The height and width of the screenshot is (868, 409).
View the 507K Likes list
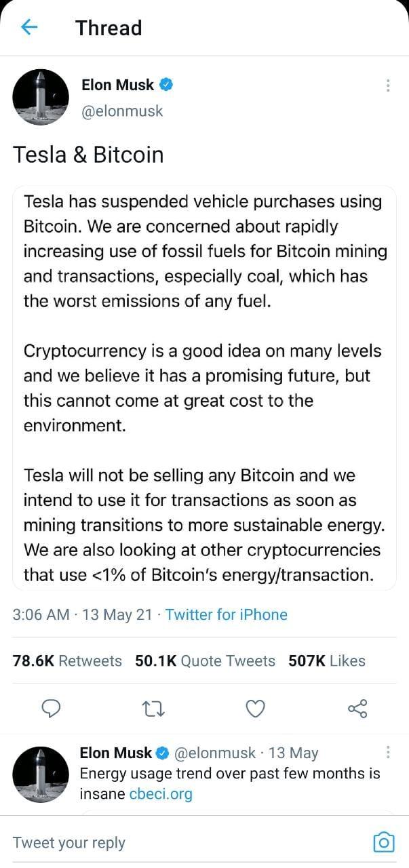click(x=327, y=660)
